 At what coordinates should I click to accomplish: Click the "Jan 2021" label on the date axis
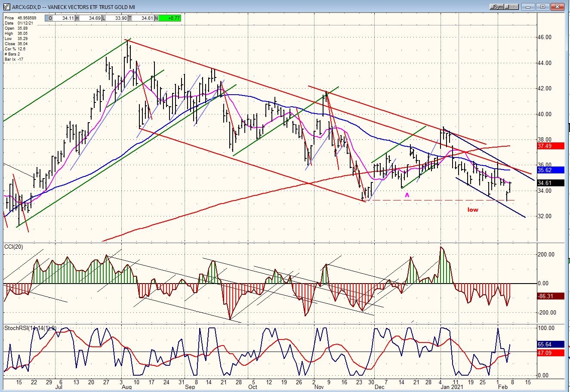(x=451, y=387)
